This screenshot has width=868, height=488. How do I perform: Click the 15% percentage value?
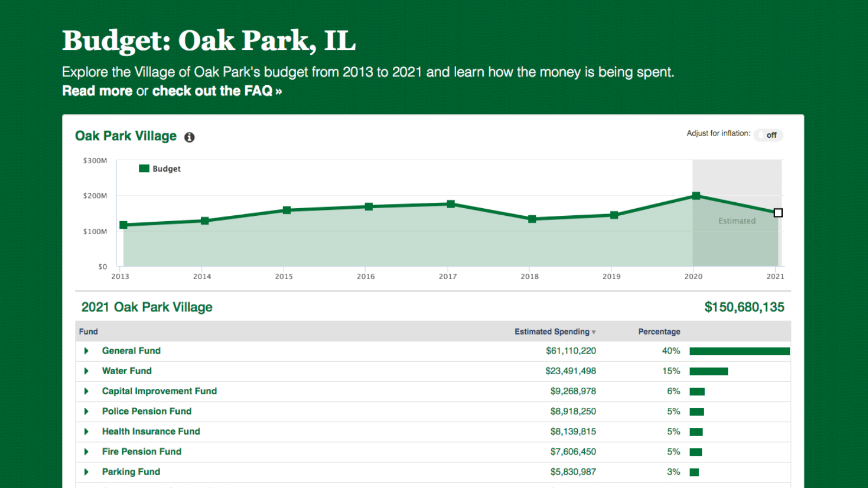(x=671, y=371)
